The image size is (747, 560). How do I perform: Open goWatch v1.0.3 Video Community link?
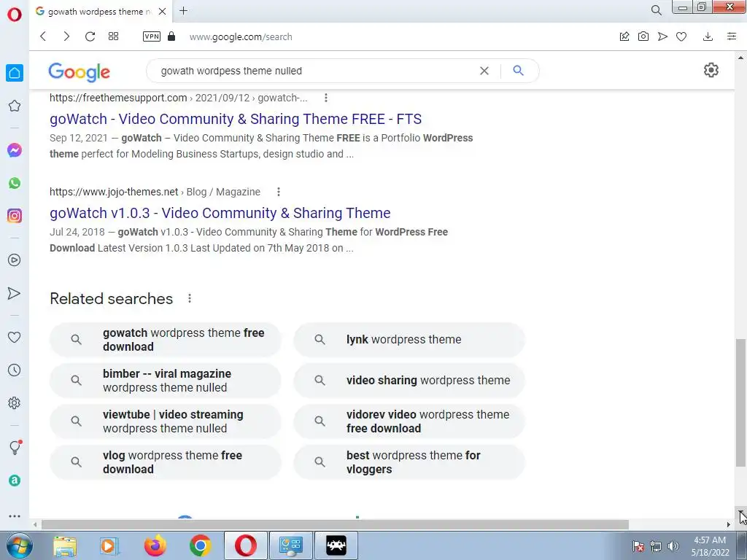[220, 213]
